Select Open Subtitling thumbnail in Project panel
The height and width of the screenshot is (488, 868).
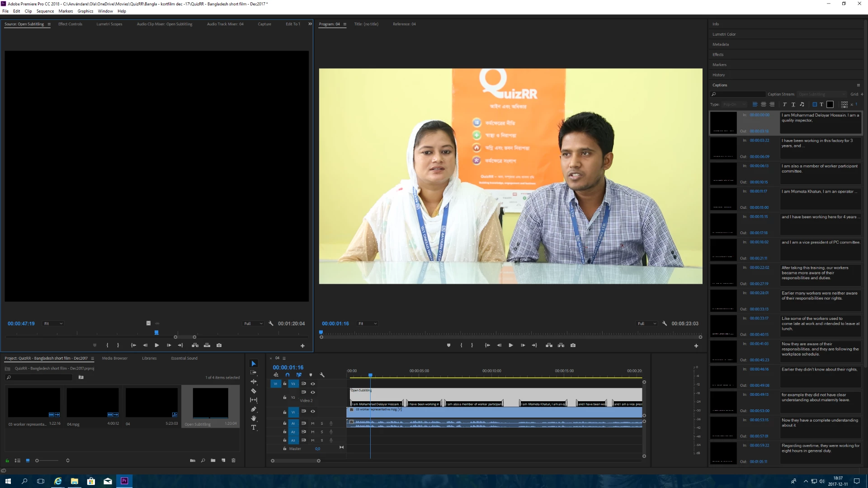210,403
